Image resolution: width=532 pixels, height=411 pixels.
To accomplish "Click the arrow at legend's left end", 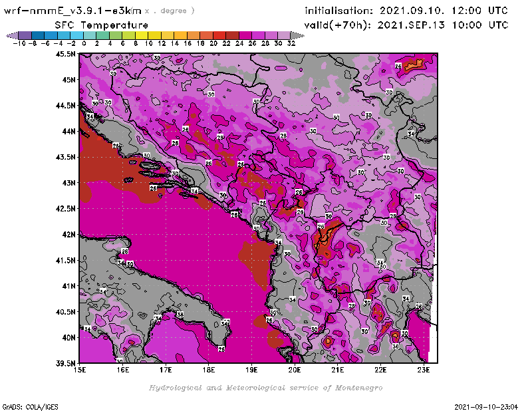I will [x=13, y=35].
